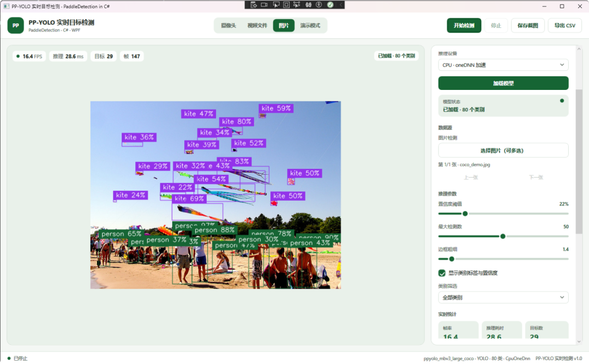Click the 推理 28.6 ms stat chip
Screen dimensions: 589x364
point(68,56)
